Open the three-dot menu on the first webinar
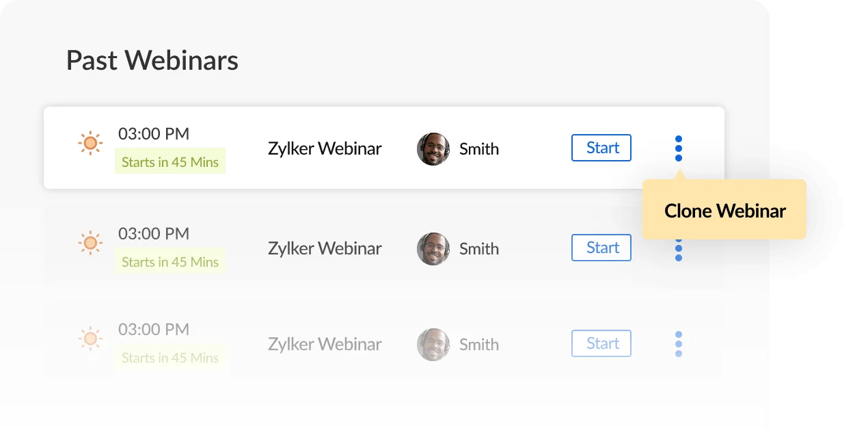This screenshot has width=868, height=446. (x=678, y=148)
